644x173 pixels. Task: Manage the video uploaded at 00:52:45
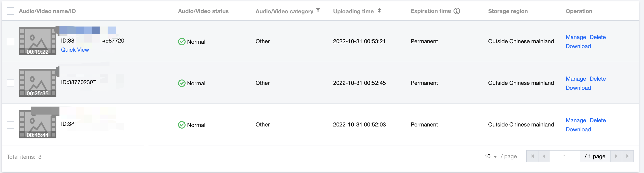[575, 79]
